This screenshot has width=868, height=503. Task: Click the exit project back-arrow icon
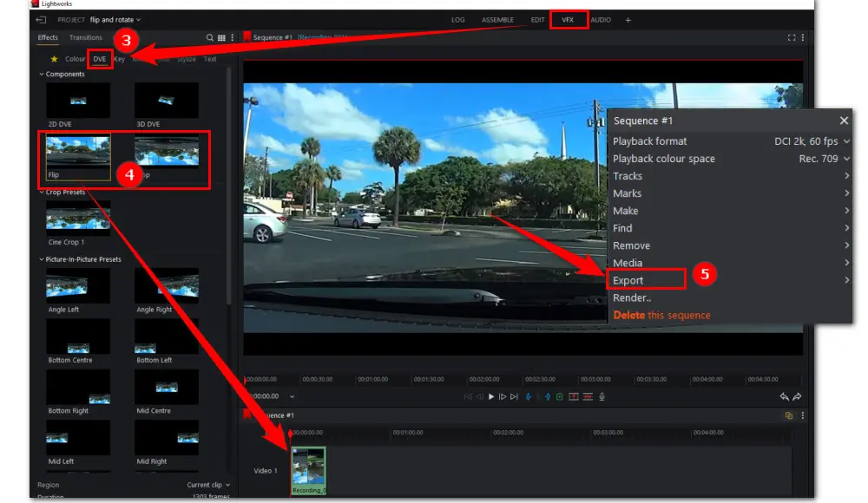click(x=41, y=19)
